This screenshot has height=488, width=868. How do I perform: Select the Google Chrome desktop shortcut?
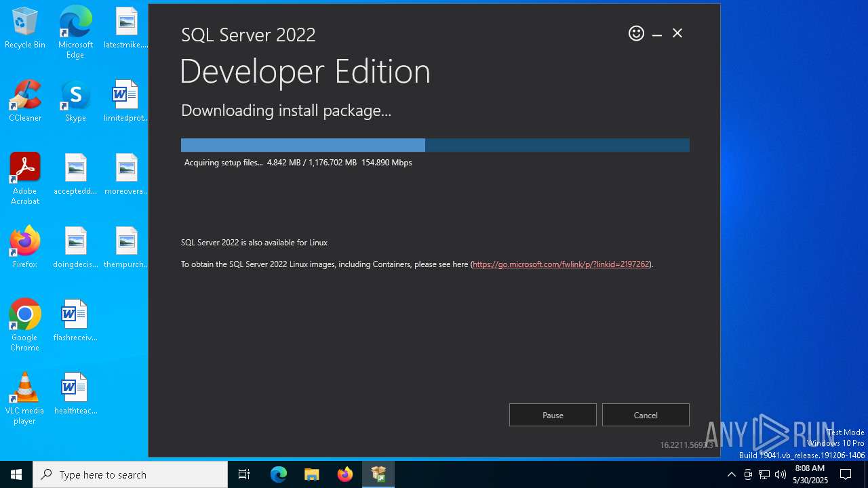click(x=25, y=325)
